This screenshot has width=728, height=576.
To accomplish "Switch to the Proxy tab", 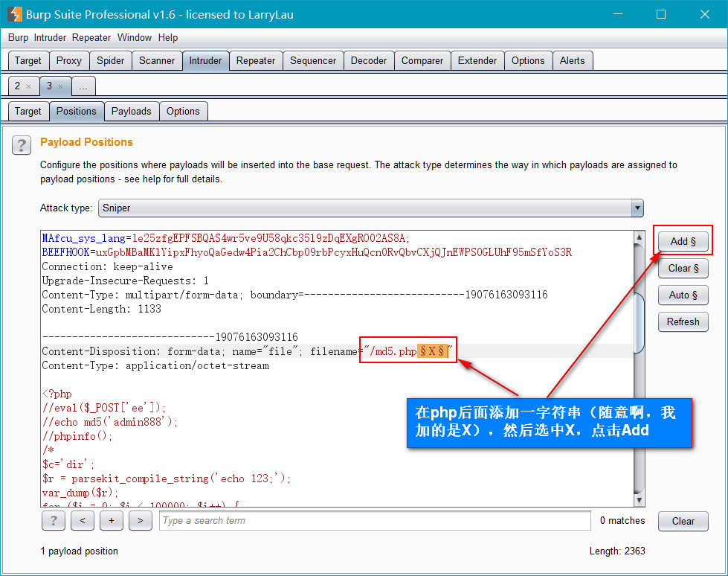I will tap(68, 61).
